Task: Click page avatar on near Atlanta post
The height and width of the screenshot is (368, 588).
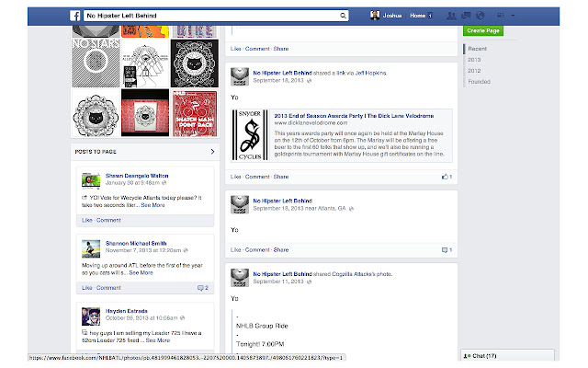Action: [x=240, y=204]
